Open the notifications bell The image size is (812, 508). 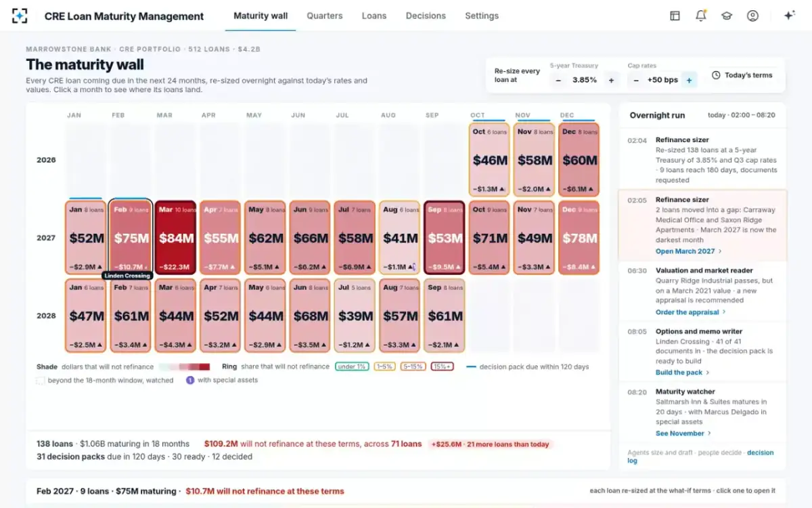pyautogui.click(x=700, y=16)
